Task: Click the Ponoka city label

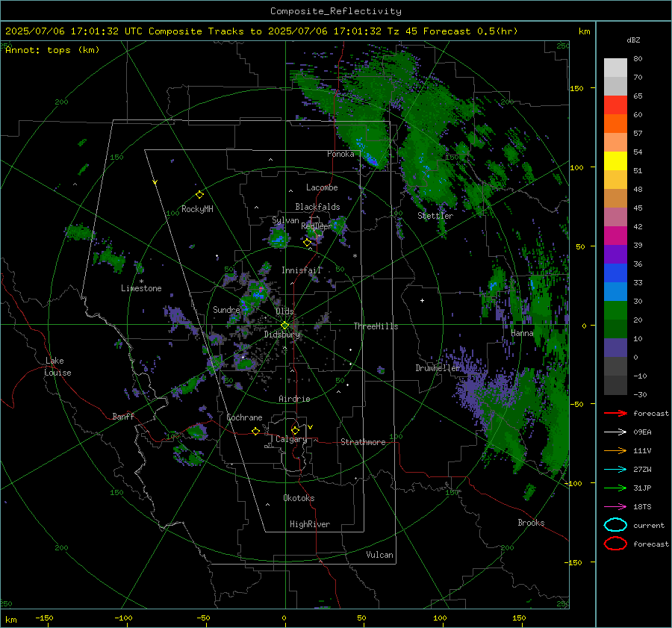Action: pyautogui.click(x=340, y=154)
